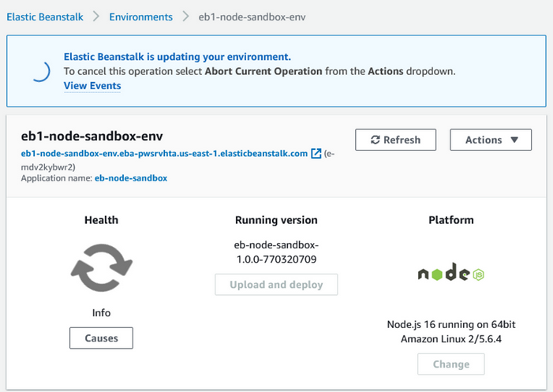Click the Node.js platform logo
This screenshot has height=392, width=553.
450,274
